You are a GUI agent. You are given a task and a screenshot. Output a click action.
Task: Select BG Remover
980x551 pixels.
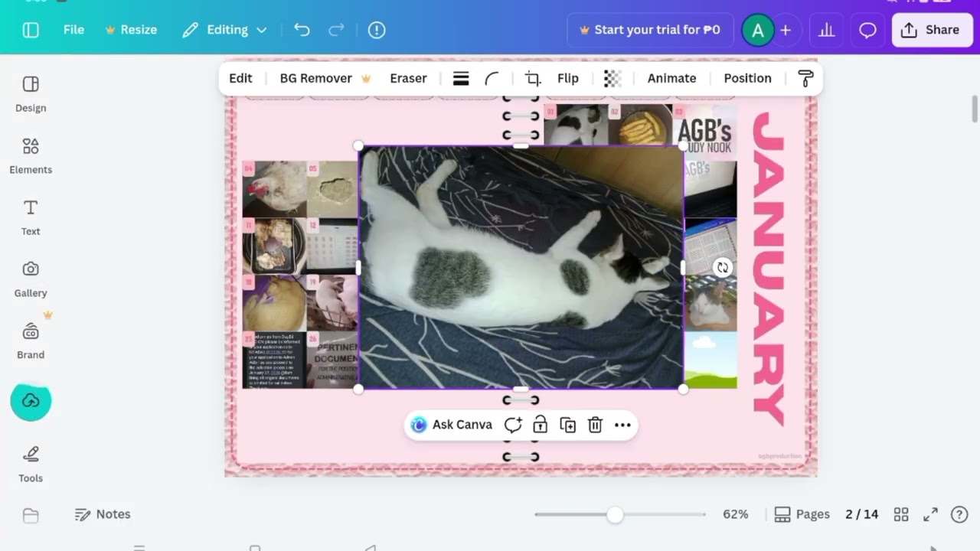tap(325, 78)
